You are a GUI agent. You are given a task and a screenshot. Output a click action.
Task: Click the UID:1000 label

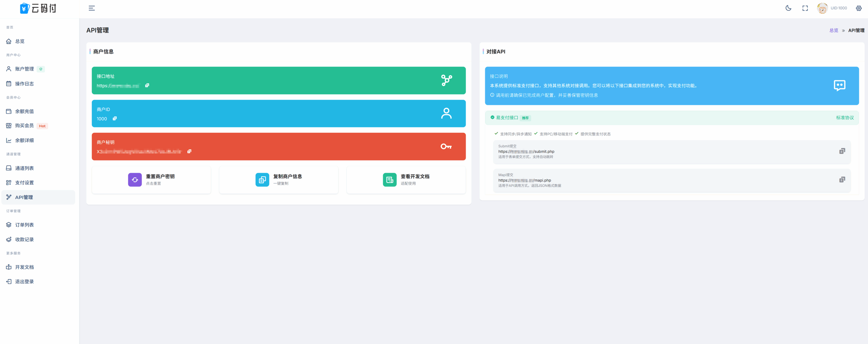839,8
